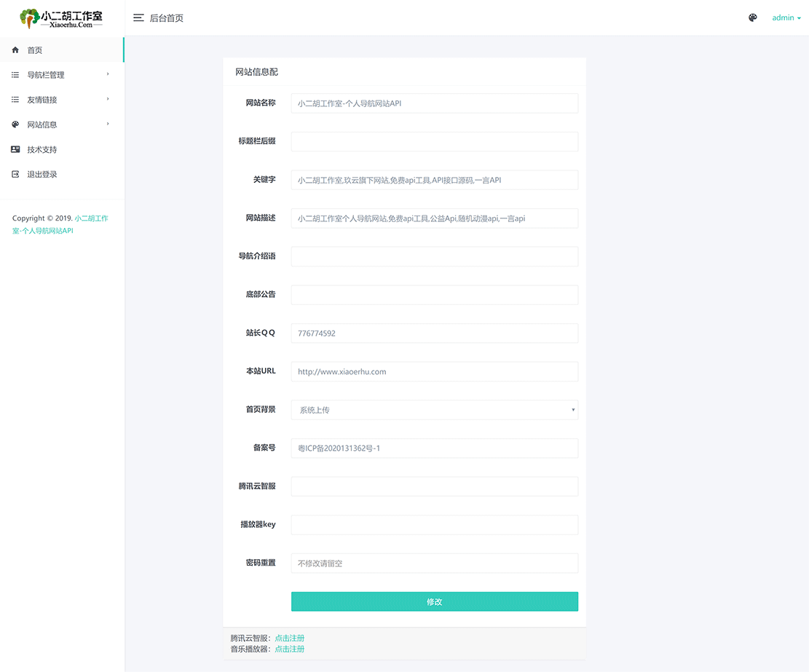Open 点击注册 link for 音乐播放器
Viewport: 809px width, 672px height.
(x=289, y=649)
